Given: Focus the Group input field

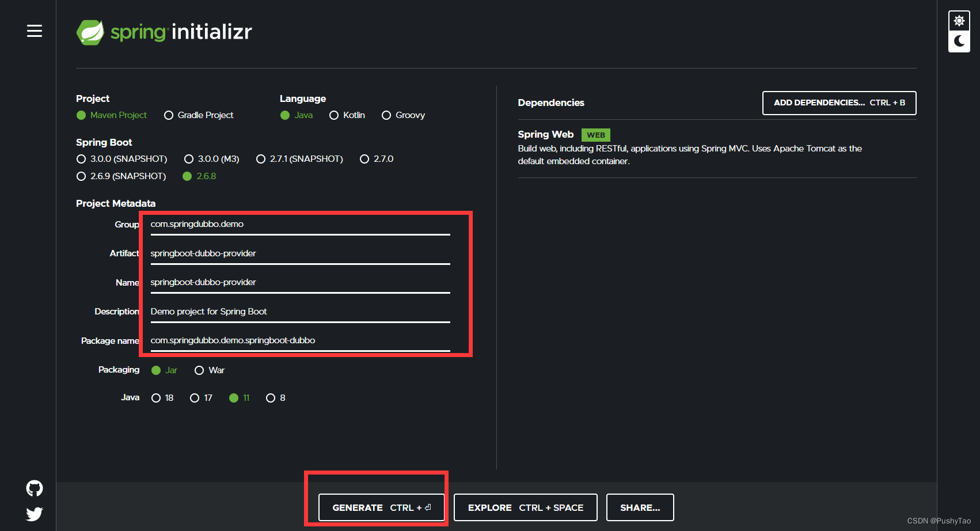Looking at the screenshot, I should (x=299, y=224).
